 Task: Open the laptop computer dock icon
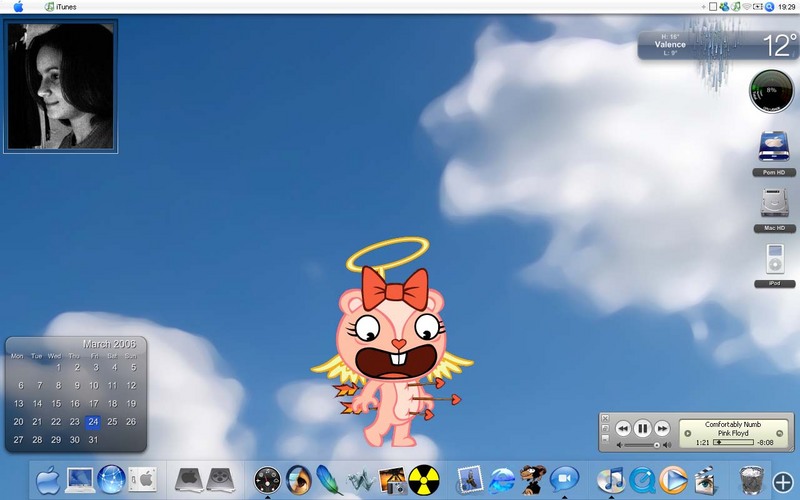[x=80, y=480]
